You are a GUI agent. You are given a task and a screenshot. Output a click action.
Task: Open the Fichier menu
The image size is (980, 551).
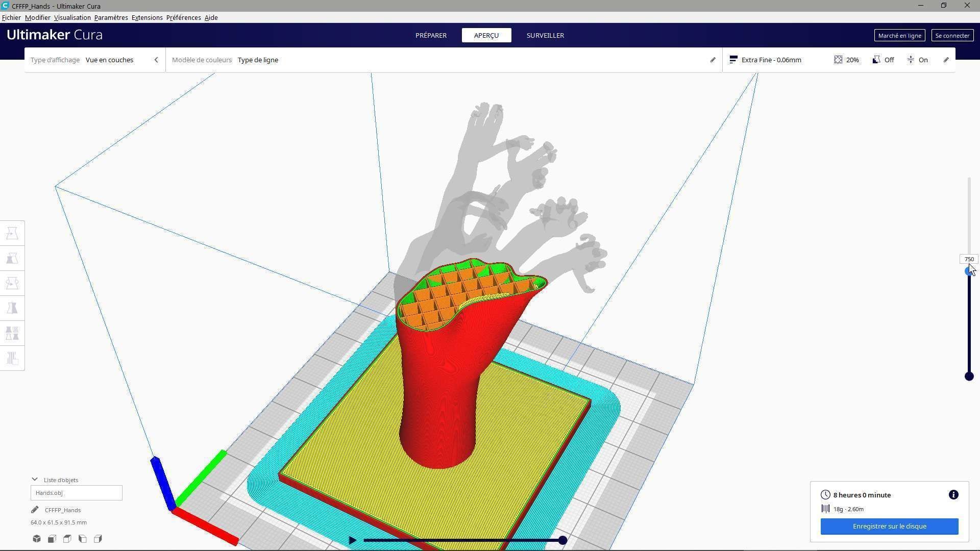click(11, 17)
